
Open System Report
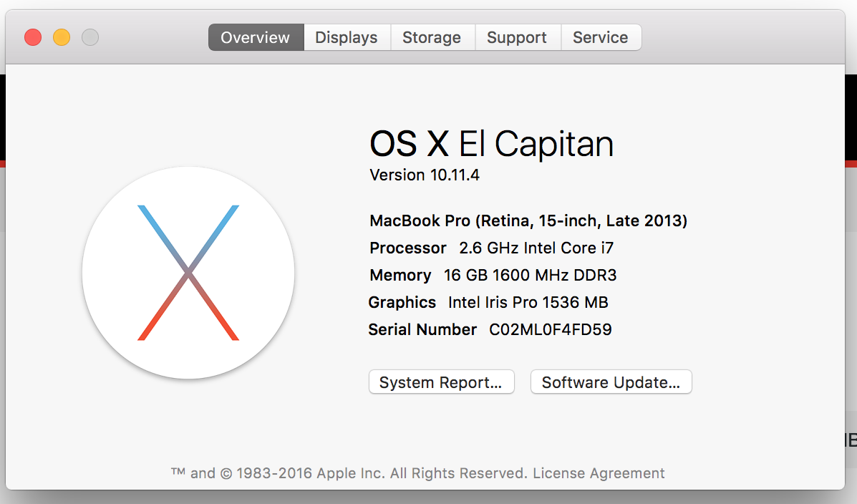441,382
